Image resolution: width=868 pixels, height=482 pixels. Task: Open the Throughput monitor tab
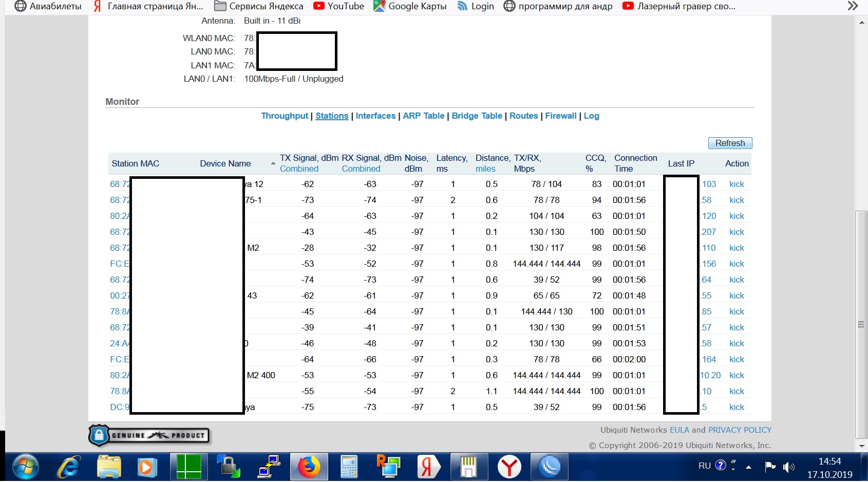tap(285, 116)
